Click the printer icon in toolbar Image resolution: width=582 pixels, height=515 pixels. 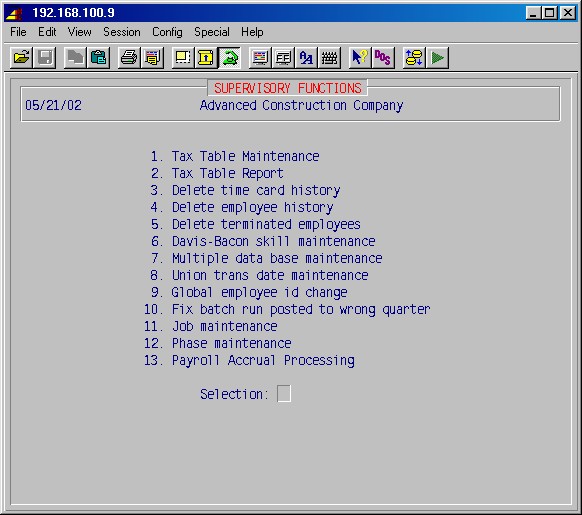[129, 58]
